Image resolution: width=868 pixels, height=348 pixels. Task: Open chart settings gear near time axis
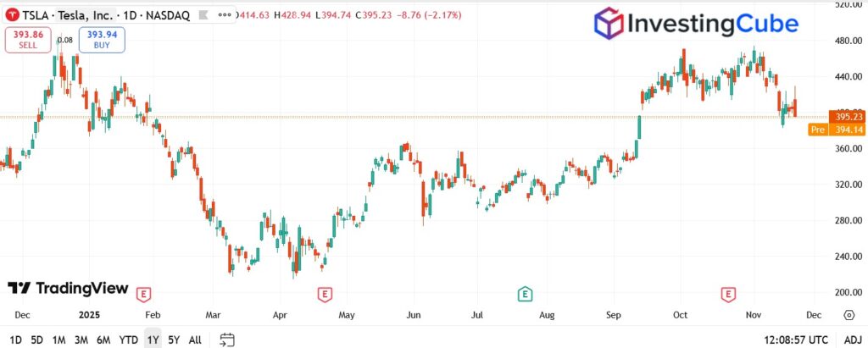pos(849,315)
